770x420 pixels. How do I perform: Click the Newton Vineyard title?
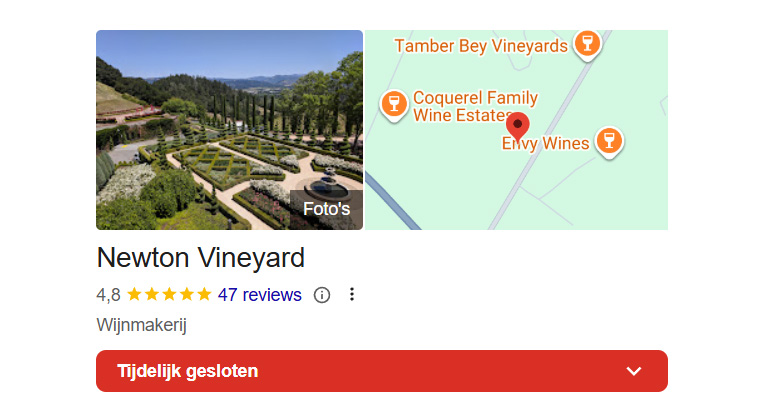point(200,257)
